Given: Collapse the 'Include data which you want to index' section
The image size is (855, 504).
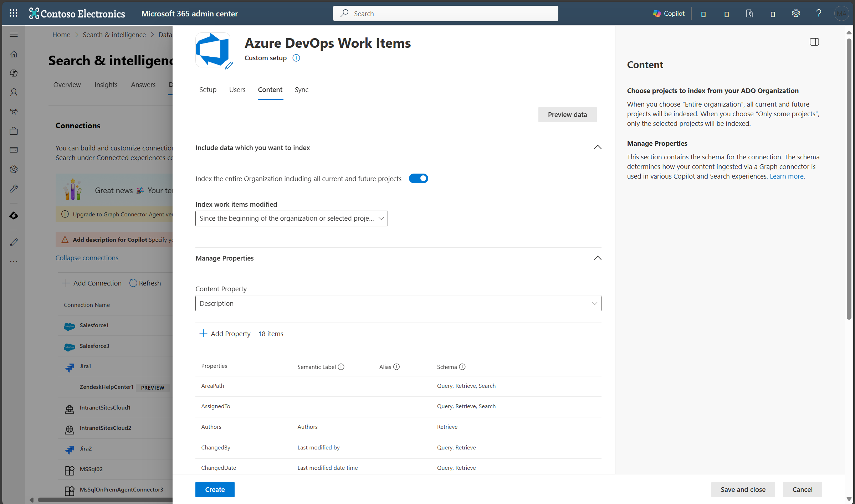Looking at the screenshot, I should pyautogui.click(x=597, y=147).
